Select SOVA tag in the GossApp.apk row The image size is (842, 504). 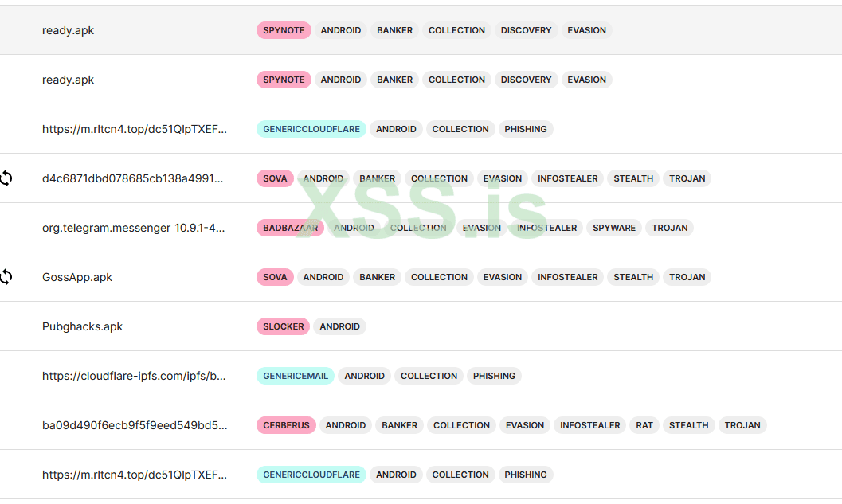[x=275, y=277]
